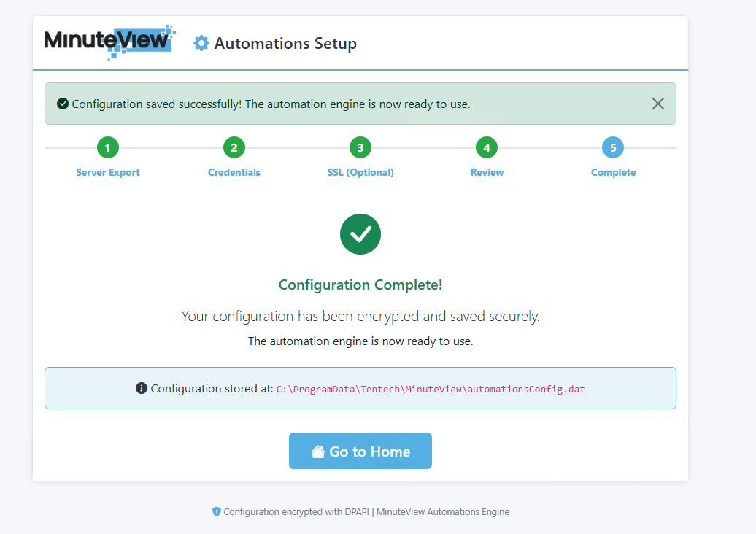
Task: Select step 1 circle in the wizard
Action: (x=108, y=148)
